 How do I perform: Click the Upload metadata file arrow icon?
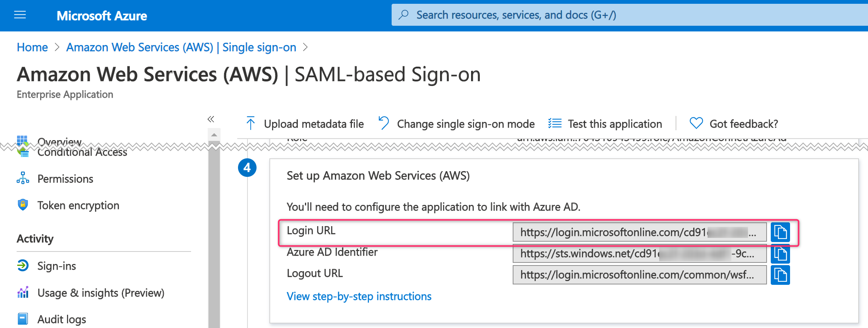click(250, 123)
